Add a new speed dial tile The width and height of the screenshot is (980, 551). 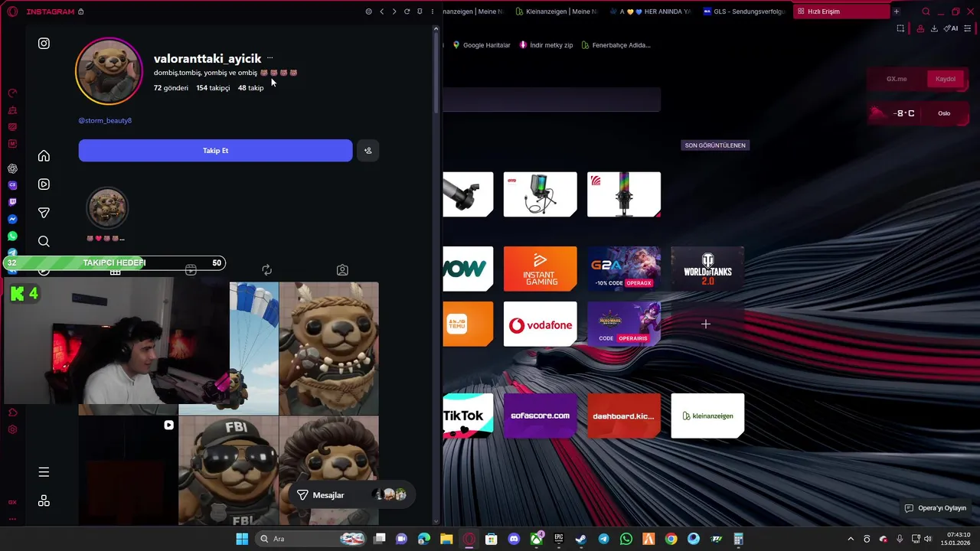point(706,324)
